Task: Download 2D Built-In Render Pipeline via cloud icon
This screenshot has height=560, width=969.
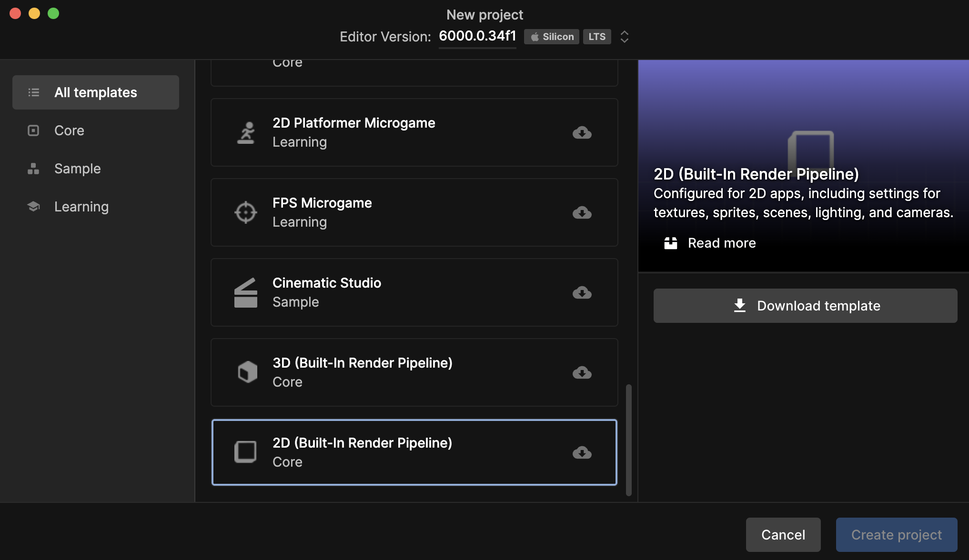Action: [582, 452]
